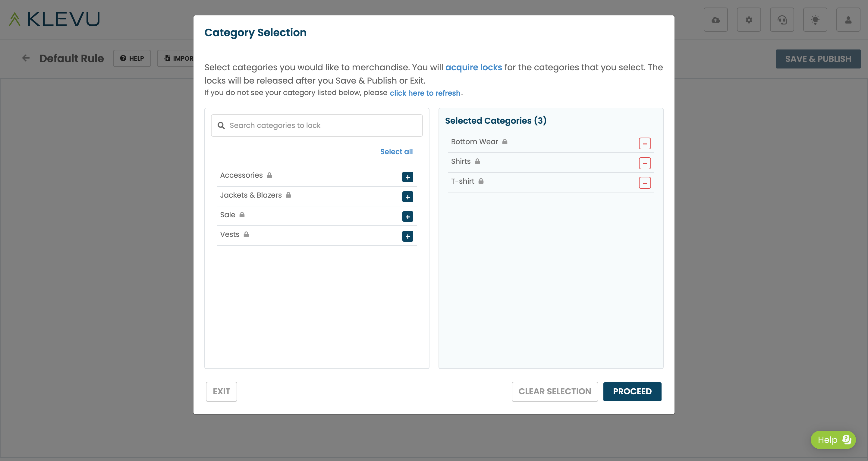
Task: Remove Bottom Wear with minus icon
Action: click(x=645, y=143)
